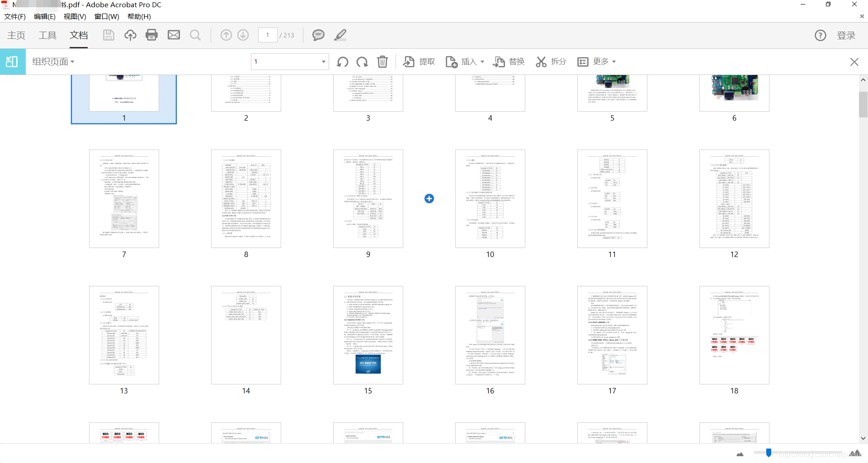The height and width of the screenshot is (463, 868).
Task: Toggle the organize pages panel icon
Action: click(x=12, y=62)
